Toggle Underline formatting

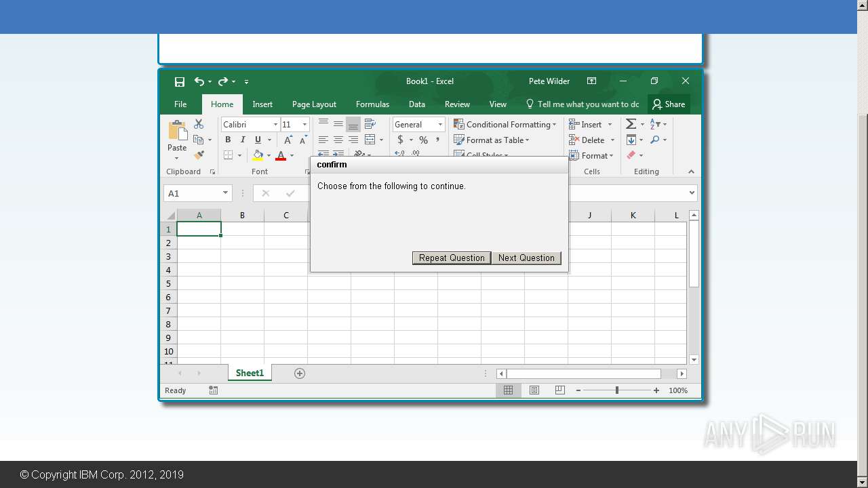(258, 140)
